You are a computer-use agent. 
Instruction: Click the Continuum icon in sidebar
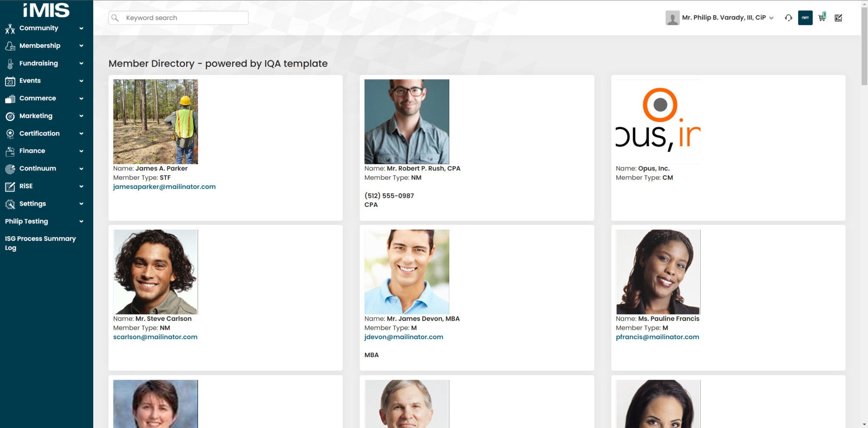click(10, 169)
